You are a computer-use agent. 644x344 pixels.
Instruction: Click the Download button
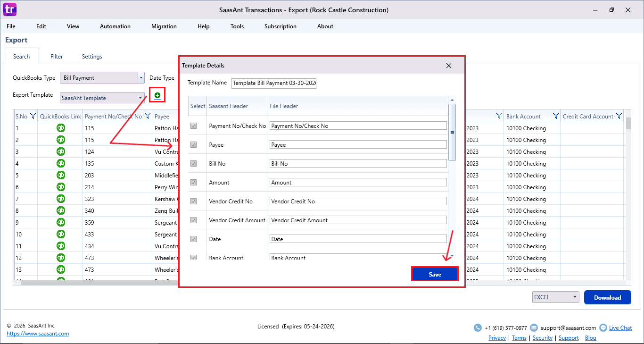[607, 297]
